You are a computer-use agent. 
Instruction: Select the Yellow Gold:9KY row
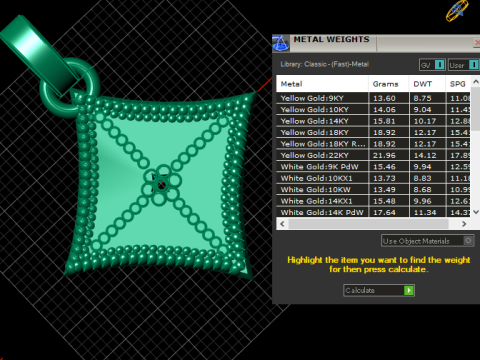373,98
